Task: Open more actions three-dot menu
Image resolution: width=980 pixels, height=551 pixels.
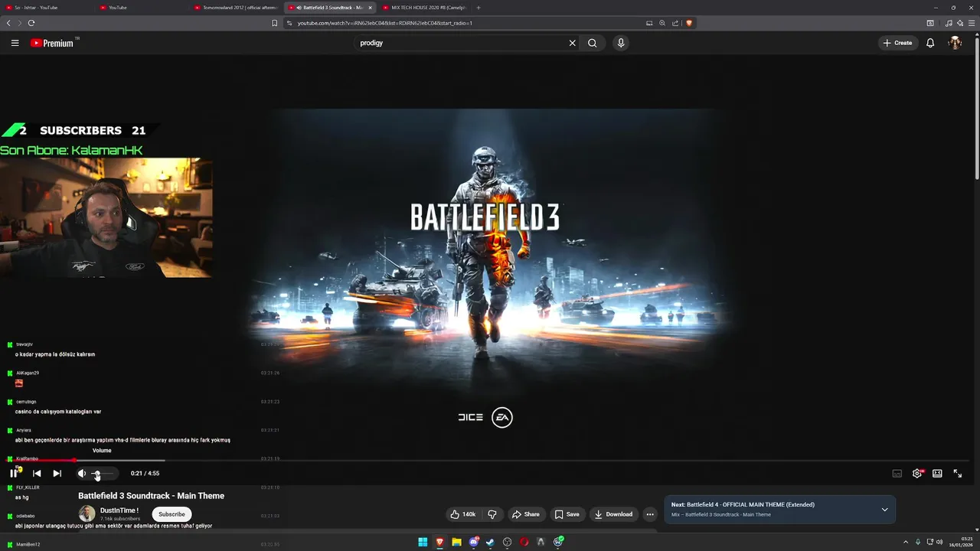Action: point(650,514)
